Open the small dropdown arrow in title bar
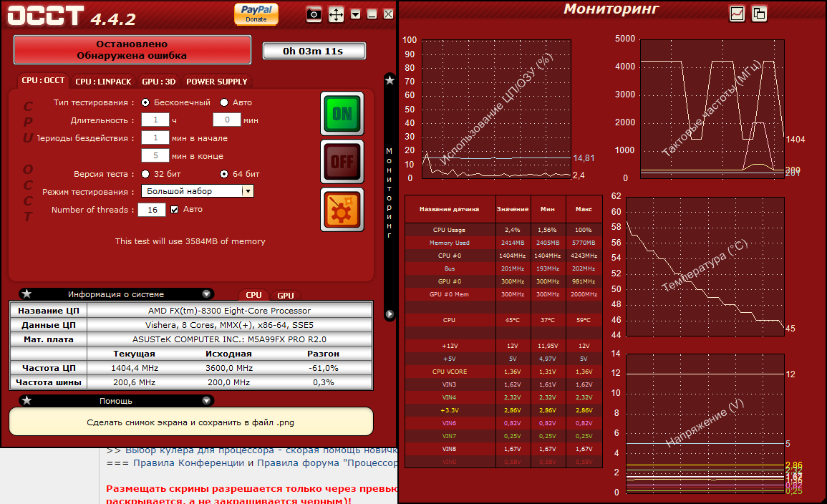827x504 pixels. pyautogui.click(x=355, y=14)
